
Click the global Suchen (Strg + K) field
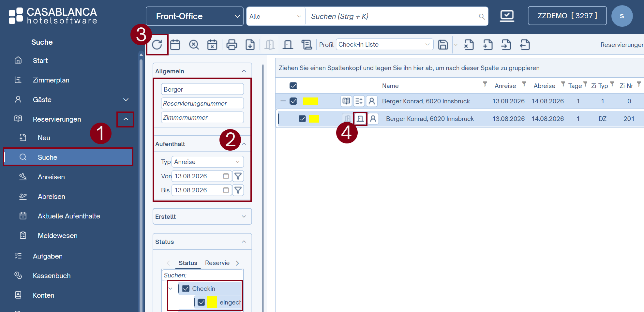coord(397,16)
